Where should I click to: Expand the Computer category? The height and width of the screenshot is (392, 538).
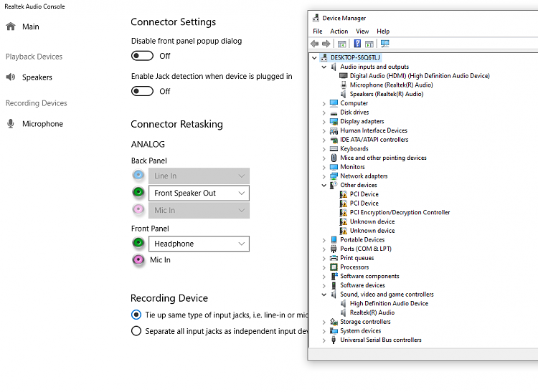click(x=324, y=103)
